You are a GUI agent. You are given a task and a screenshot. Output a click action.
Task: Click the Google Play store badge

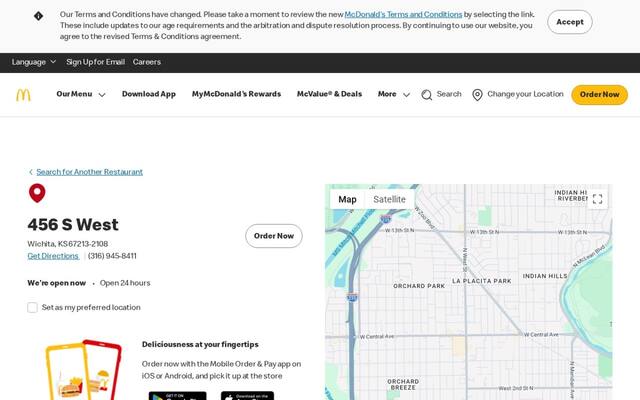[178, 396]
